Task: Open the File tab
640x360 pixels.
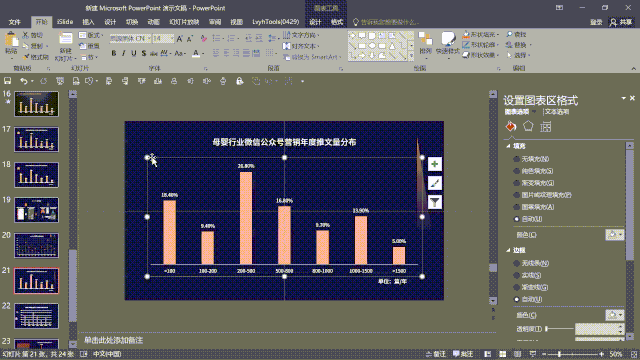Action: click(x=15, y=22)
